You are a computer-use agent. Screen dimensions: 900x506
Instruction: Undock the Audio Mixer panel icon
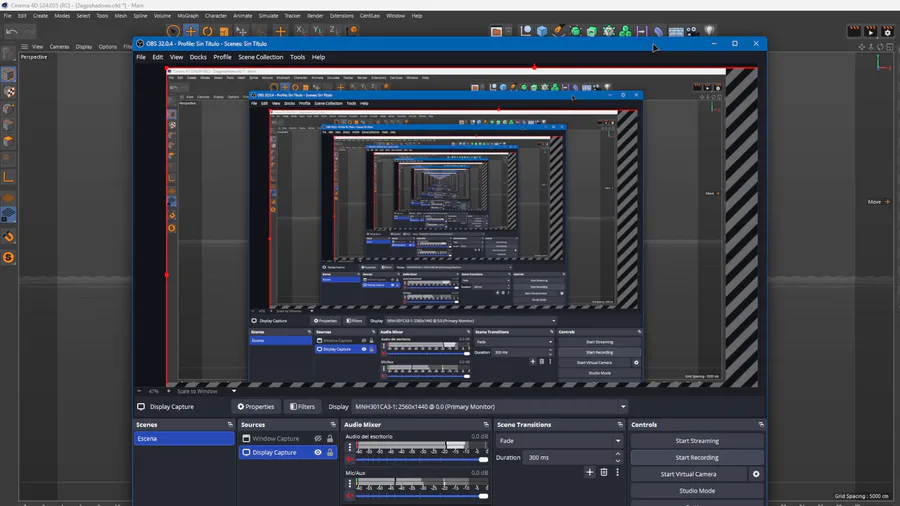(486, 425)
